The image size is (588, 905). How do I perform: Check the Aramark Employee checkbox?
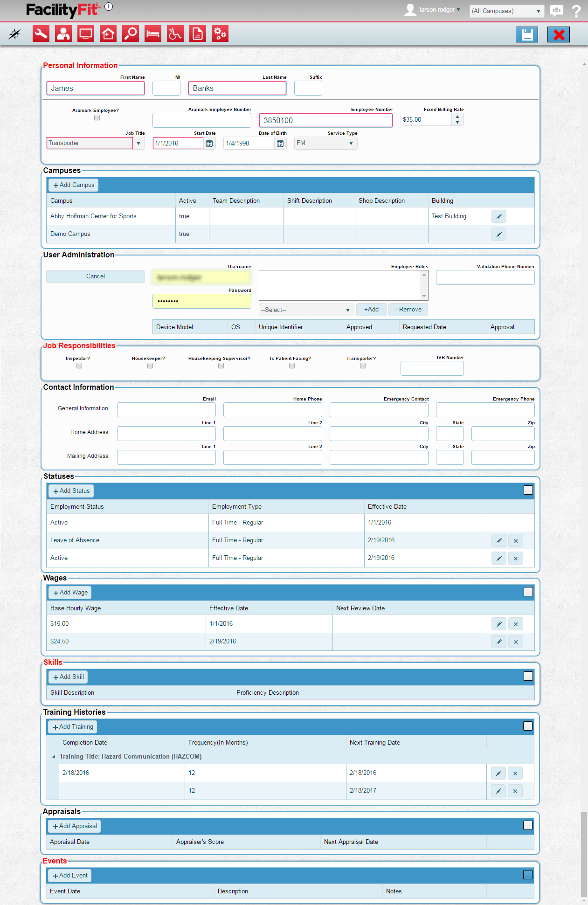pos(97,118)
